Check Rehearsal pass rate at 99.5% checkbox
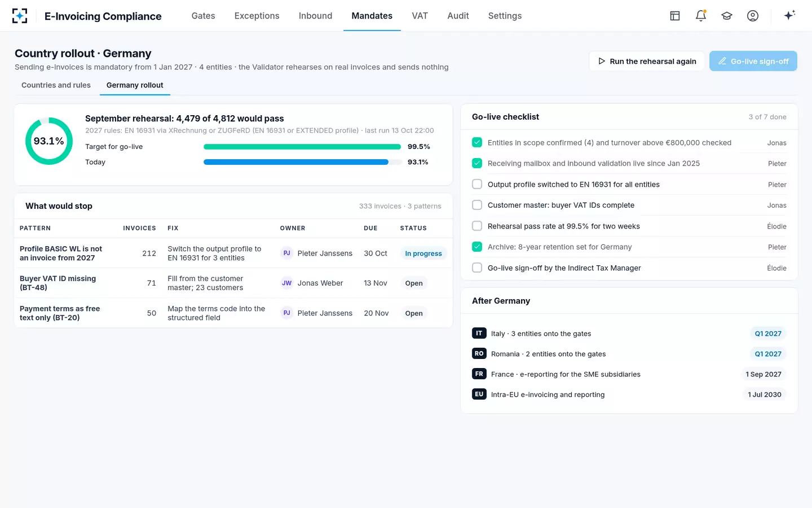The image size is (812, 508). point(477,226)
